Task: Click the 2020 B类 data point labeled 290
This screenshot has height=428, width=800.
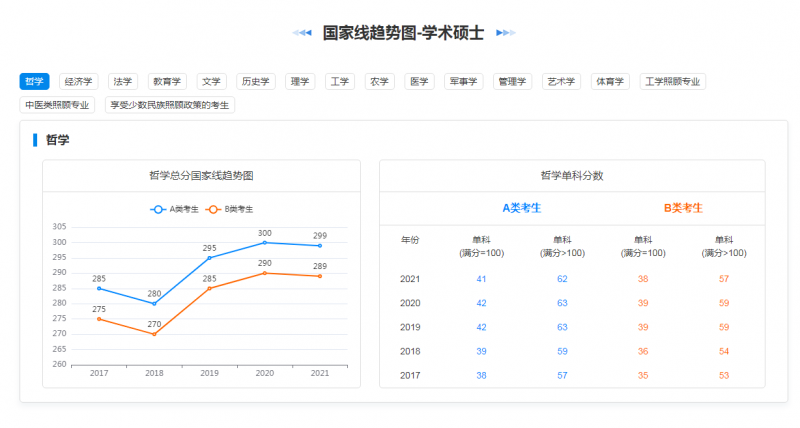Action: [x=264, y=273]
